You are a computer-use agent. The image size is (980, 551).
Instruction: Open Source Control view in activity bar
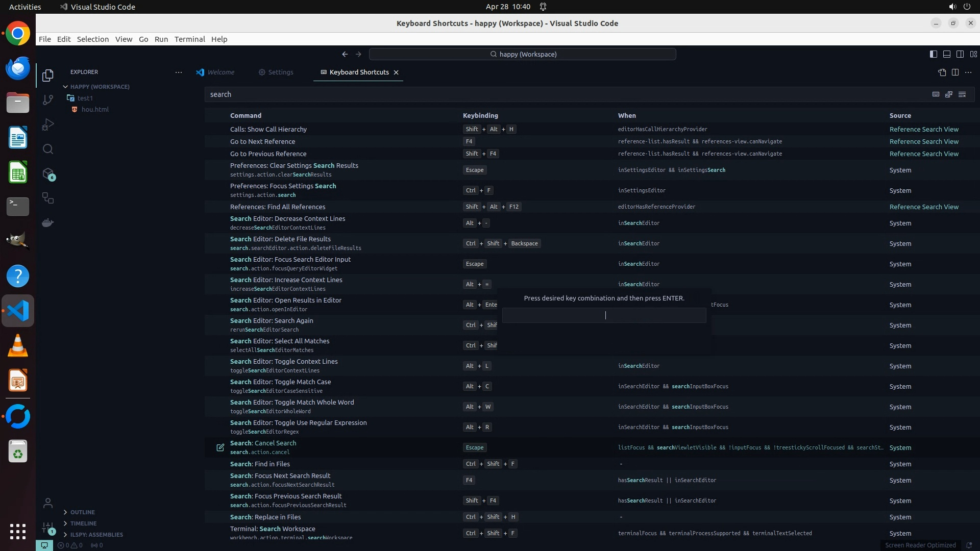(48, 100)
